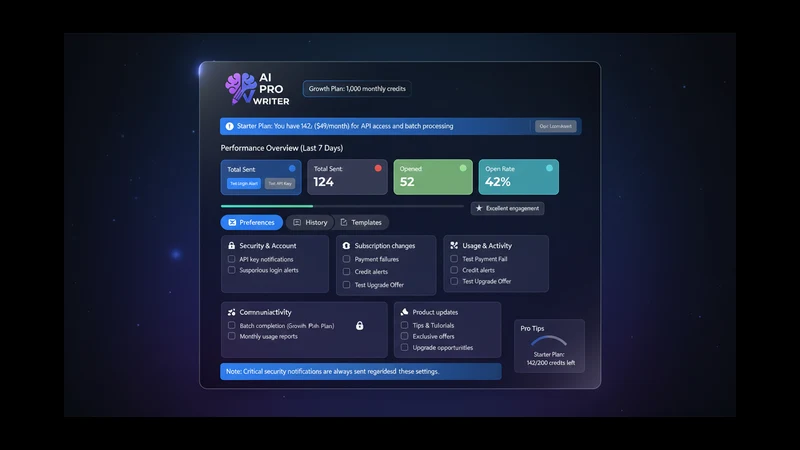Click the blue status dot on first Total Sent card
This screenshot has width=800, height=450.
point(292,168)
